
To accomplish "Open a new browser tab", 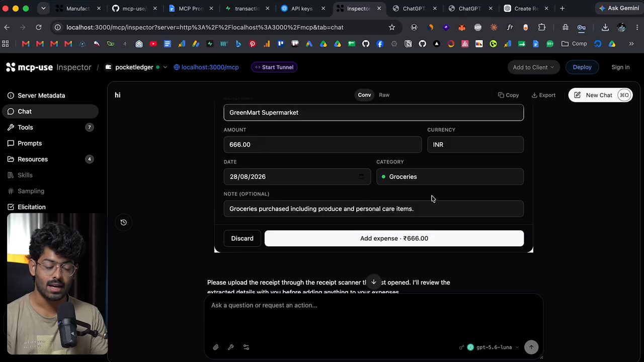I will pos(562,9).
